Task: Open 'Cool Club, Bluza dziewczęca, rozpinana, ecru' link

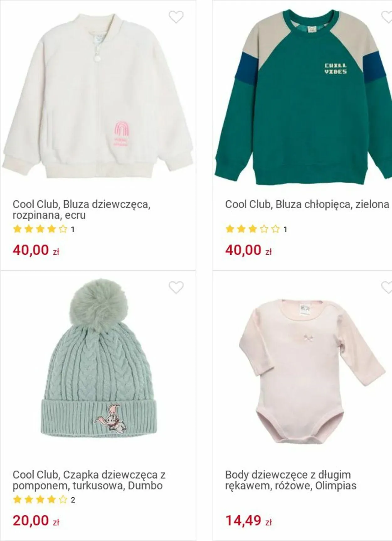Action: point(82,210)
